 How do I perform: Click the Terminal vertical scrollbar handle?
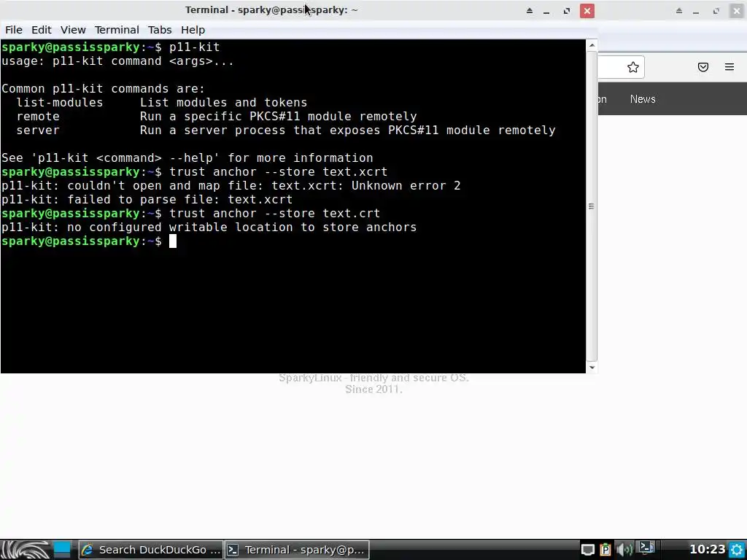pos(592,206)
